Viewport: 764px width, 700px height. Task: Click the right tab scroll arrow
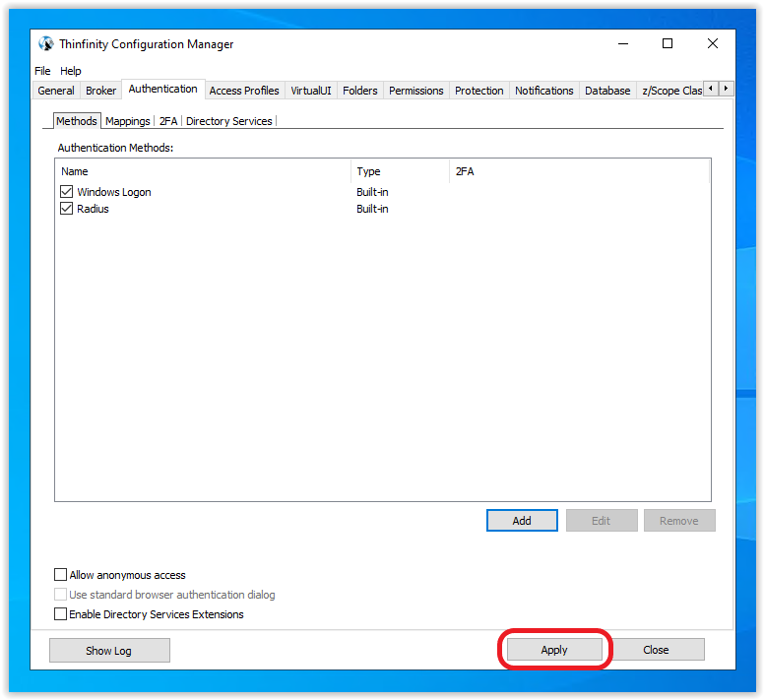tap(726, 89)
